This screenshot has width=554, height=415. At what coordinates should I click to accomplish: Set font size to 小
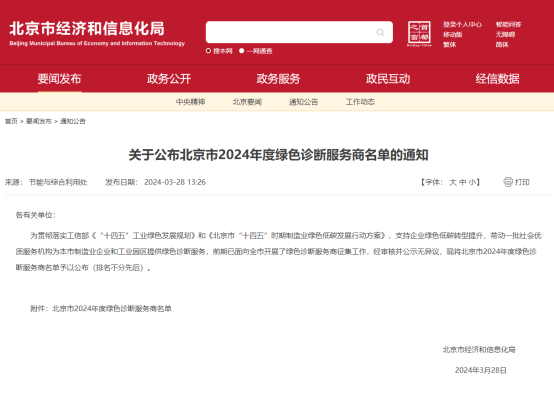472,182
